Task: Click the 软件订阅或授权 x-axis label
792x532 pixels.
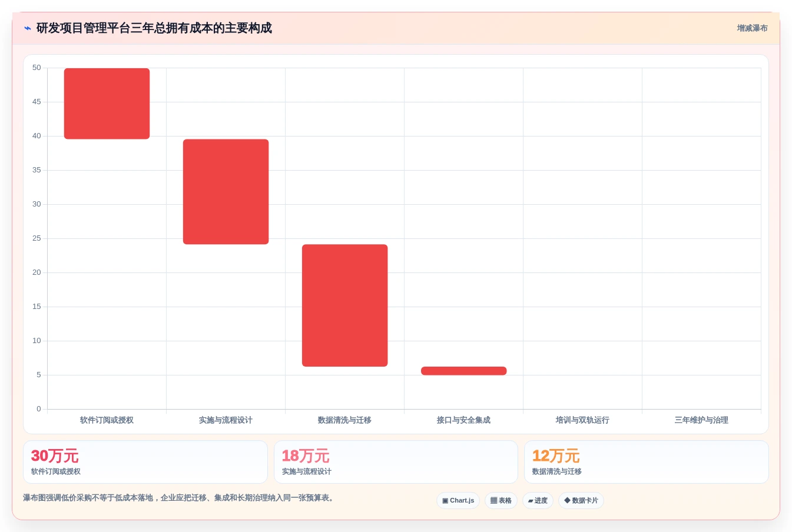Action: (107, 420)
